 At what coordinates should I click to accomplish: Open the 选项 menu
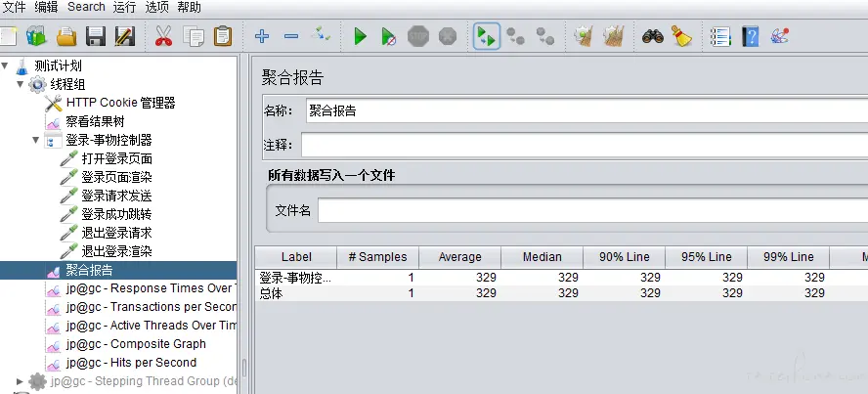coord(156,7)
